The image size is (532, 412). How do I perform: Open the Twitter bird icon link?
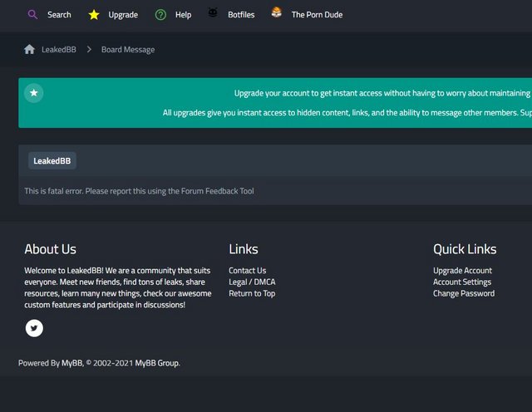coord(34,328)
